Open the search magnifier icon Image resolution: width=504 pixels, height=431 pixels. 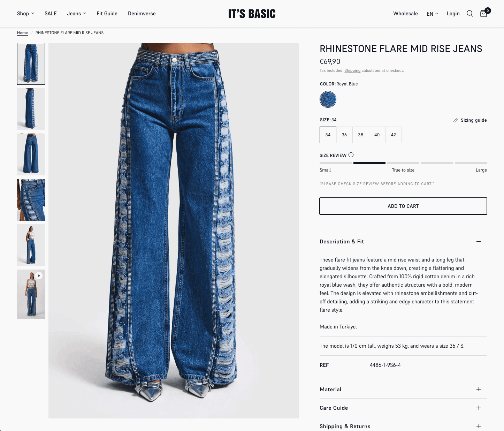coord(470,14)
